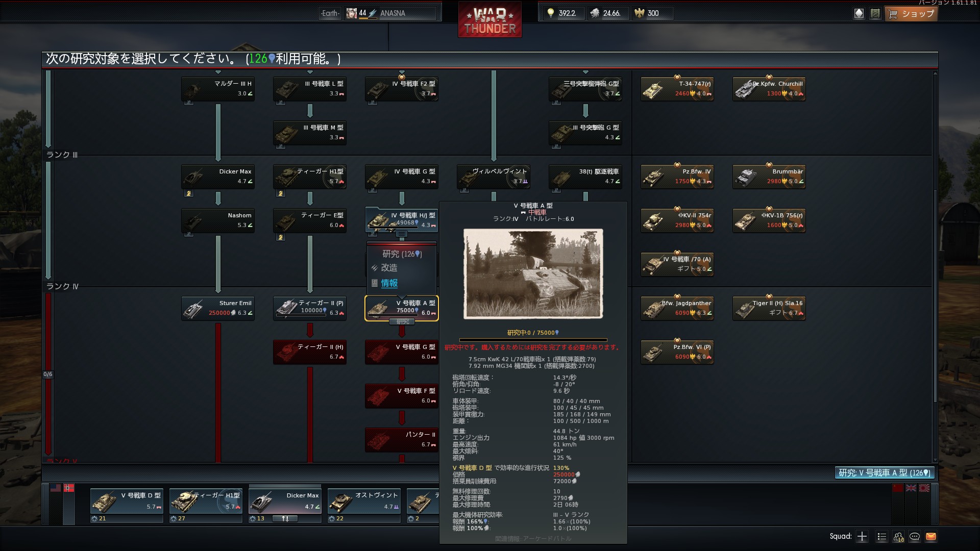Open the ショップ shop button
The image size is (980, 551).
[x=912, y=14]
